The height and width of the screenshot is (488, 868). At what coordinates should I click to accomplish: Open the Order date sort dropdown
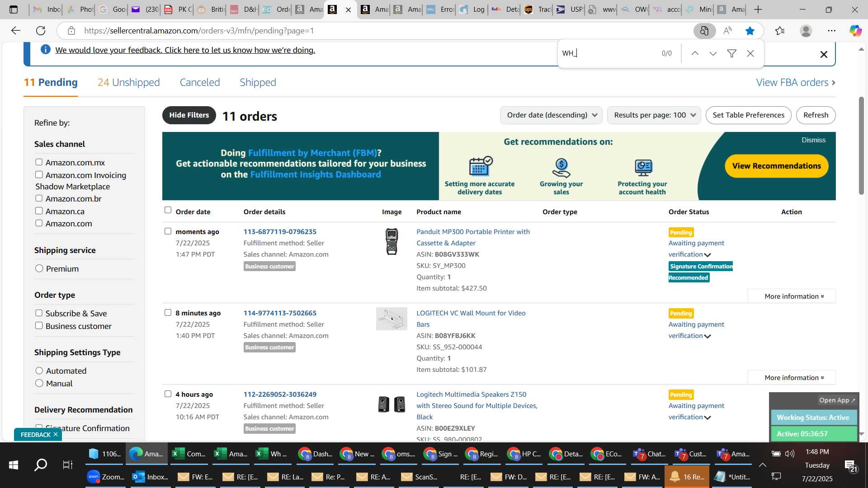551,115
